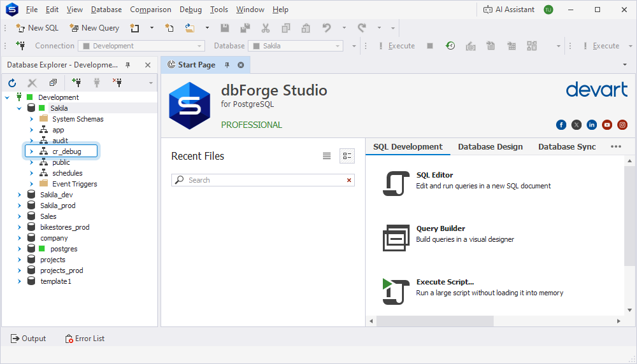
Task: Pin the Database Explorer panel
Action: coord(128,65)
